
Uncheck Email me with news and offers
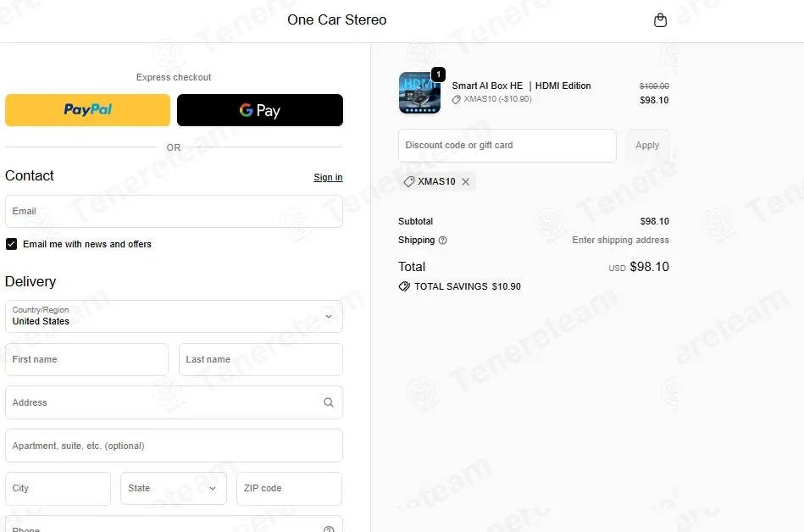11,244
